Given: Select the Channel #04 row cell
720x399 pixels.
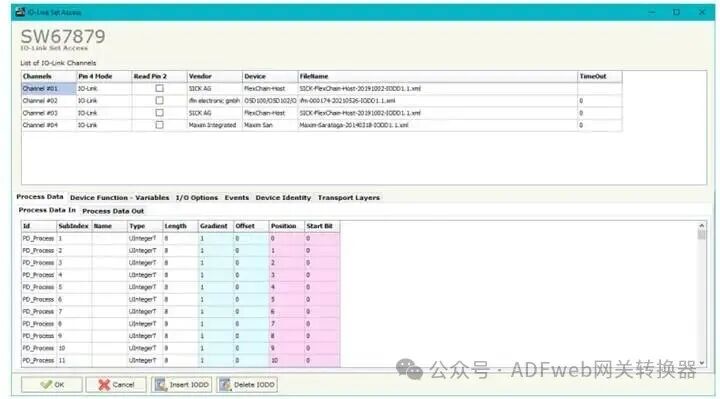Looking at the screenshot, I should (49, 125).
